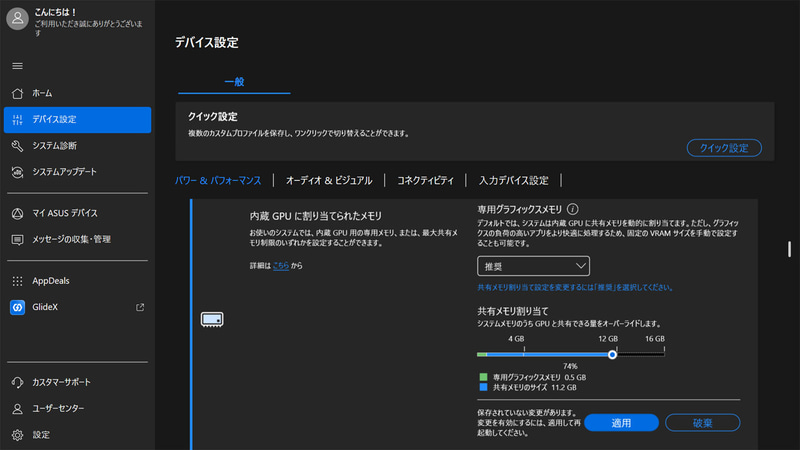Switch to オーディオ & ビジュアル tab
Viewport: 800px width, 450px height.
(x=329, y=181)
